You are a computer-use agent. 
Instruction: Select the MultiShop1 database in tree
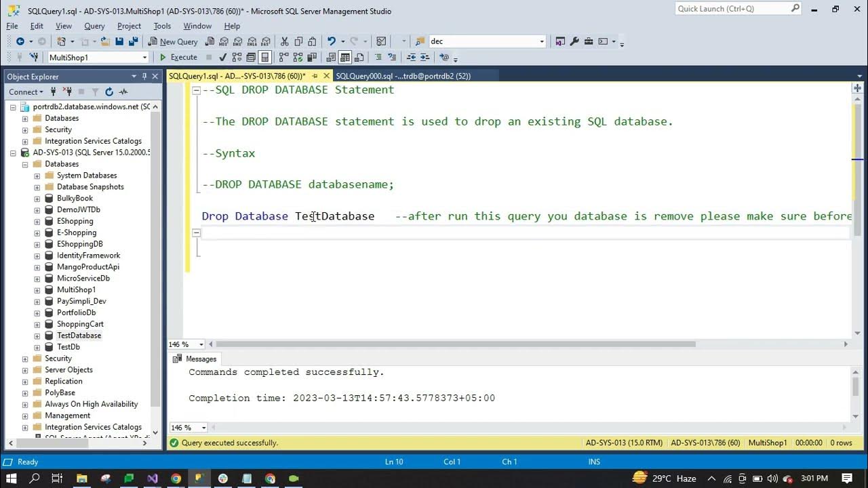pos(76,289)
